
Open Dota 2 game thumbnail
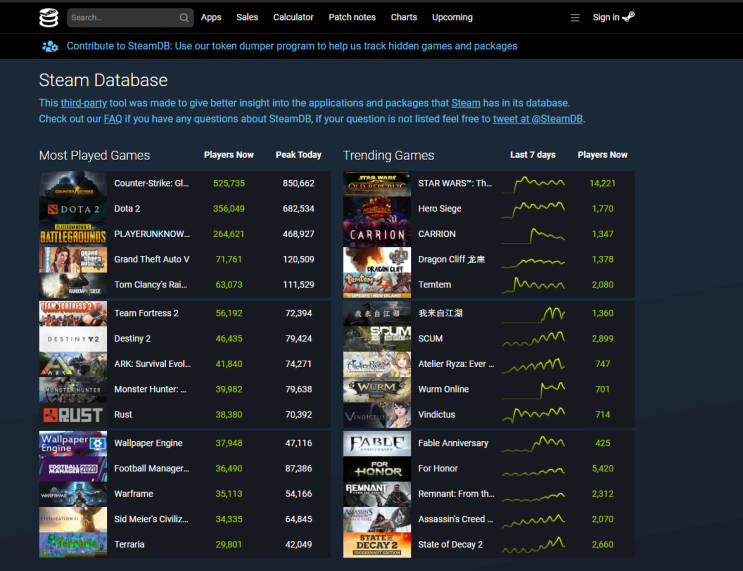click(x=73, y=209)
